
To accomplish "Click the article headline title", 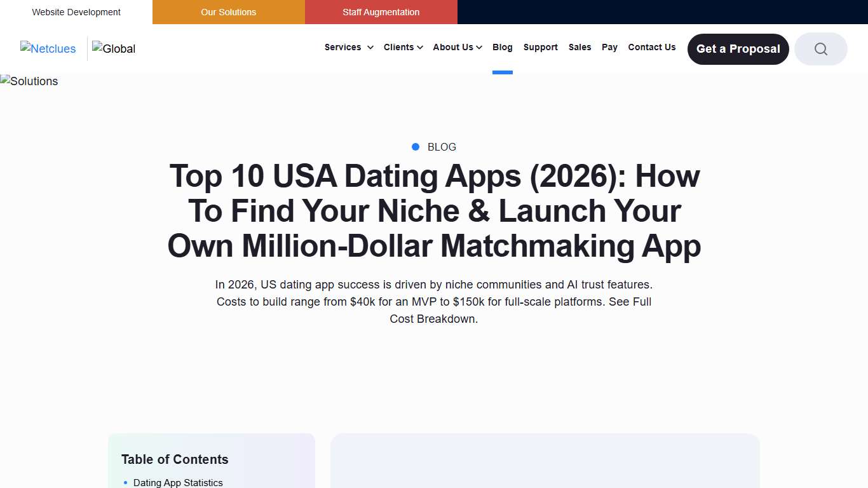I will (x=433, y=212).
